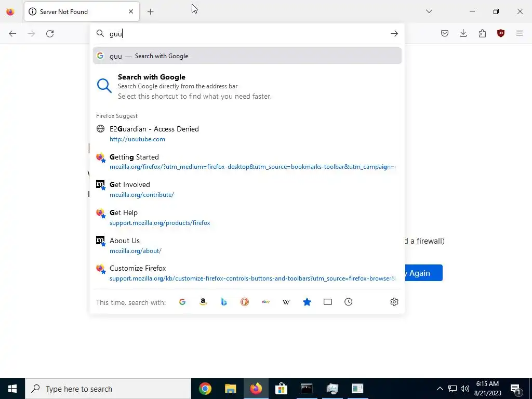This screenshot has width=532, height=399.
Task: Open the Windows Start menu
Action: (12, 389)
